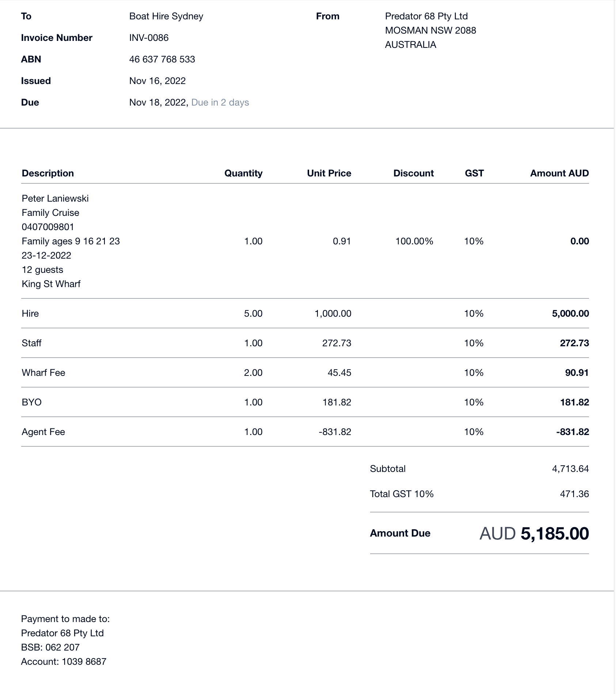Click the Description column header
This screenshot has width=616, height=694.
[48, 173]
